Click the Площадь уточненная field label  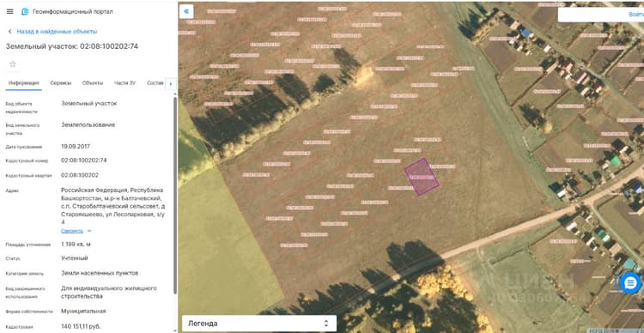[x=28, y=245]
